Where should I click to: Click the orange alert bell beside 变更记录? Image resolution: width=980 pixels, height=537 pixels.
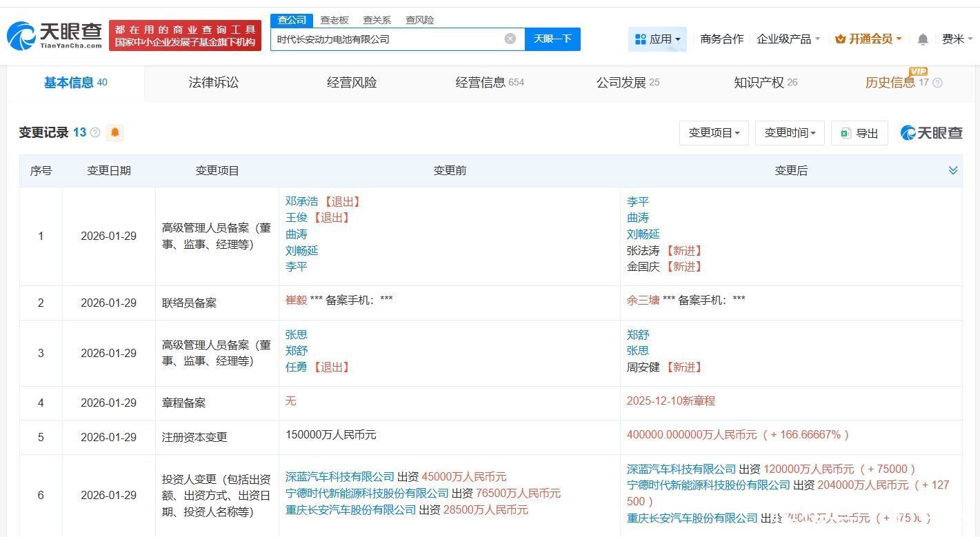(115, 132)
